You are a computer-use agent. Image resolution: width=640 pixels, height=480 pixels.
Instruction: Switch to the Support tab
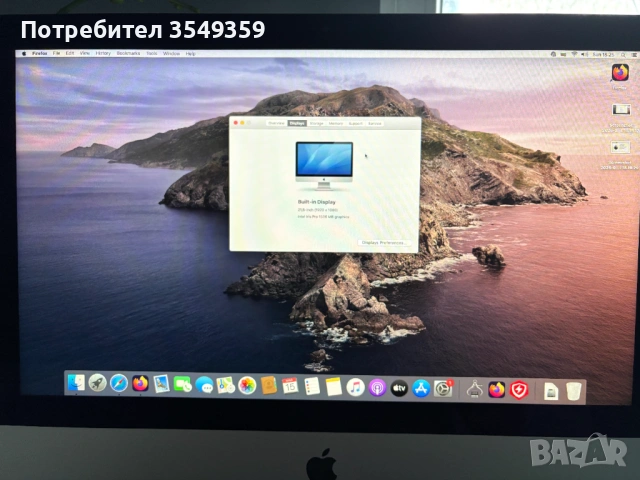tap(355, 123)
